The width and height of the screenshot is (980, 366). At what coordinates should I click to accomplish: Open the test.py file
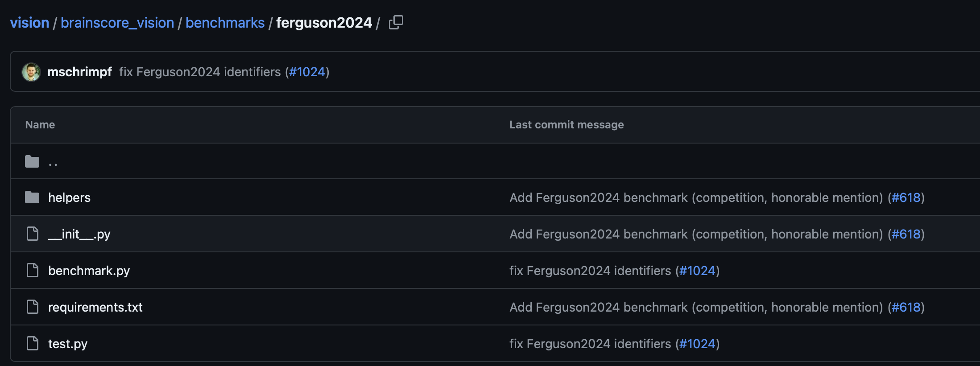67,344
